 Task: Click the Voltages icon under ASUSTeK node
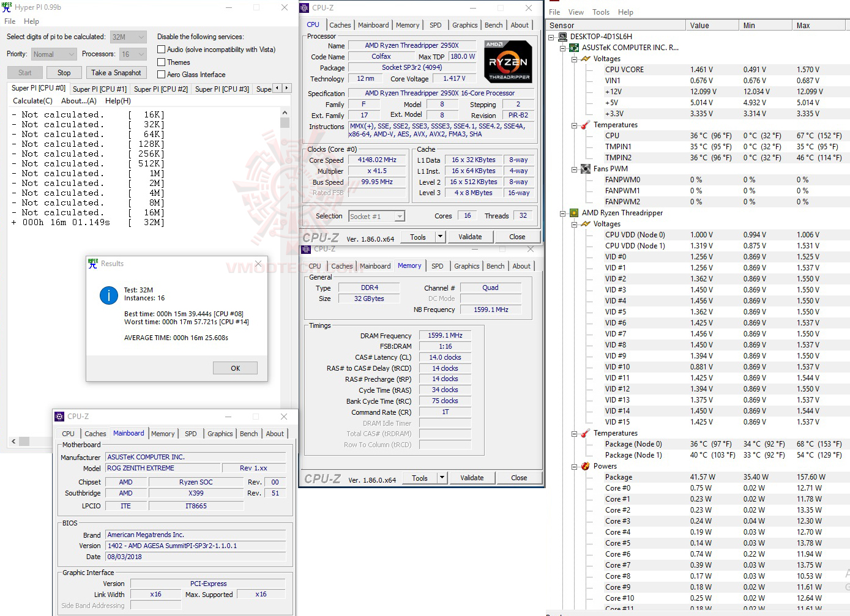pyautogui.click(x=586, y=59)
